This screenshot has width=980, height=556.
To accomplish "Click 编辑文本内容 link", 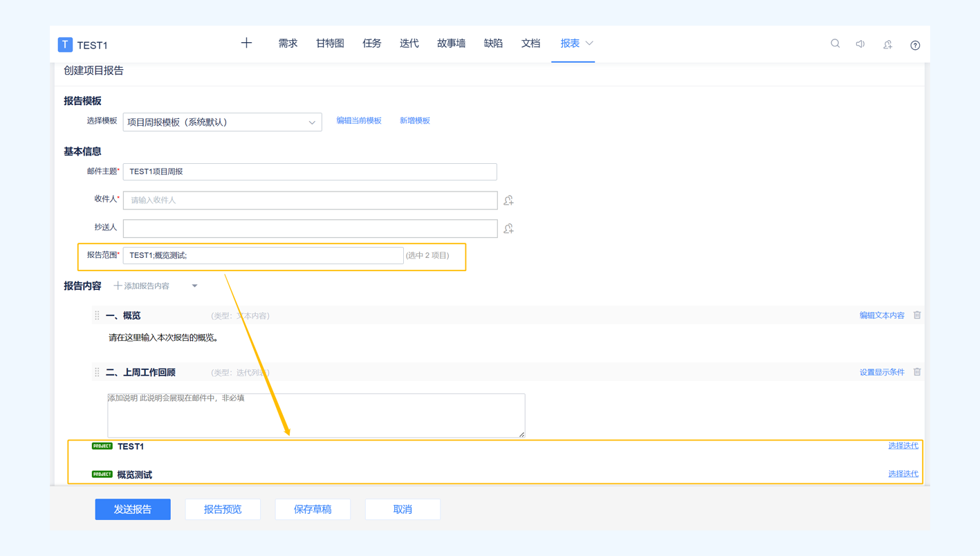I will [x=882, y=315].
